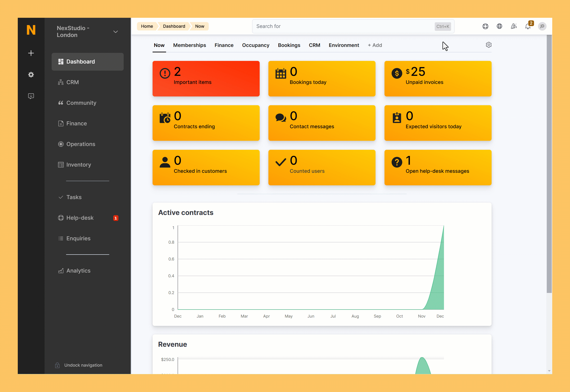Click the Open help-desk question mark icon
The height and width of the screenshot is (392, 570).
point(397,162)
